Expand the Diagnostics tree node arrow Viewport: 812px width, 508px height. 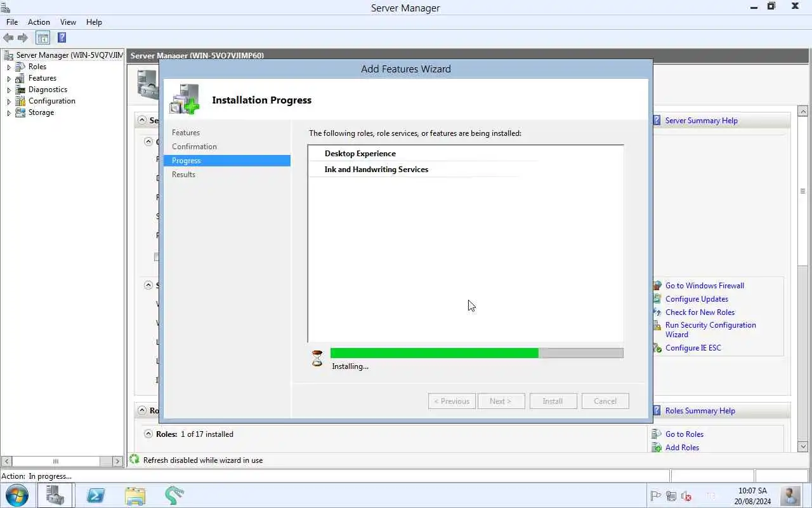(9, 90)
